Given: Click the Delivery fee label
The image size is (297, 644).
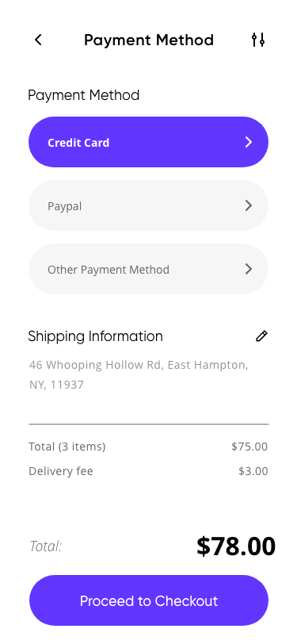Looking at the screenshot, I should 61,471.
